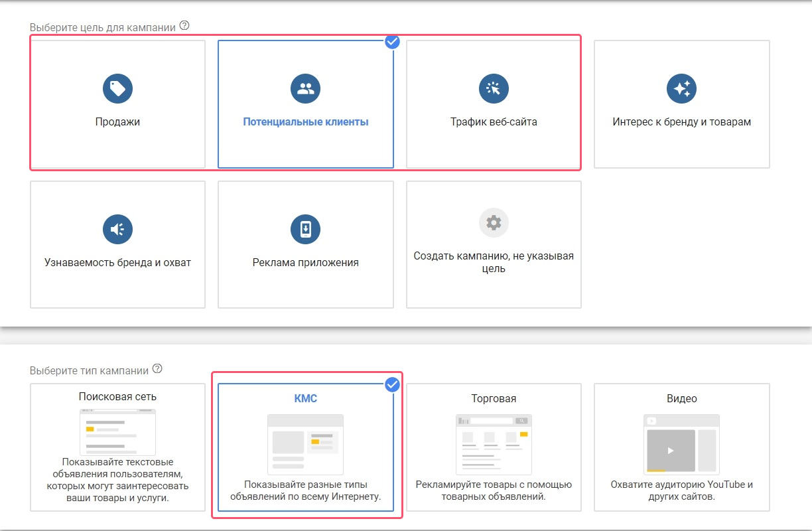Pick the Интерес к бренду и товарам sparkle icon
Image resolution: width=812 pixels, height=531 pixels.
coord(681,88)
